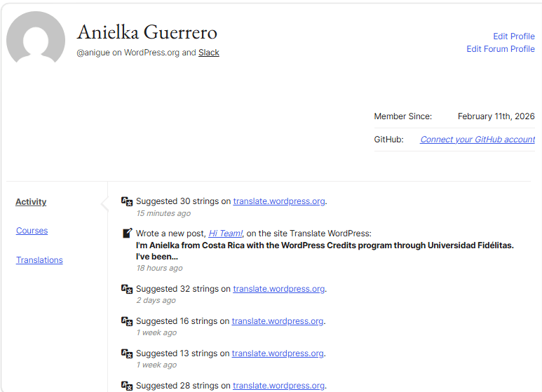Click the translation icon beside "Suggested 30 strings"

point(127,201)
